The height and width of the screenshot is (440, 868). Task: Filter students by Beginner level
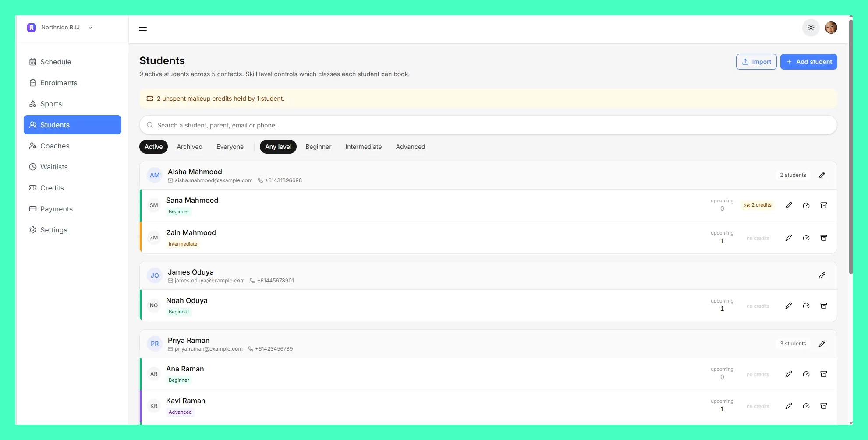(319, 147)
